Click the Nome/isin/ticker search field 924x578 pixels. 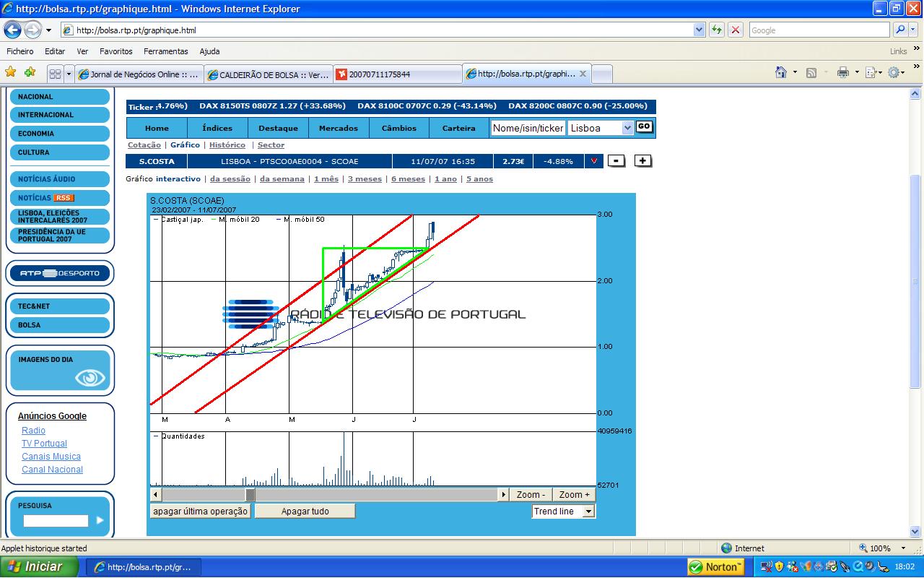[528, 128]
